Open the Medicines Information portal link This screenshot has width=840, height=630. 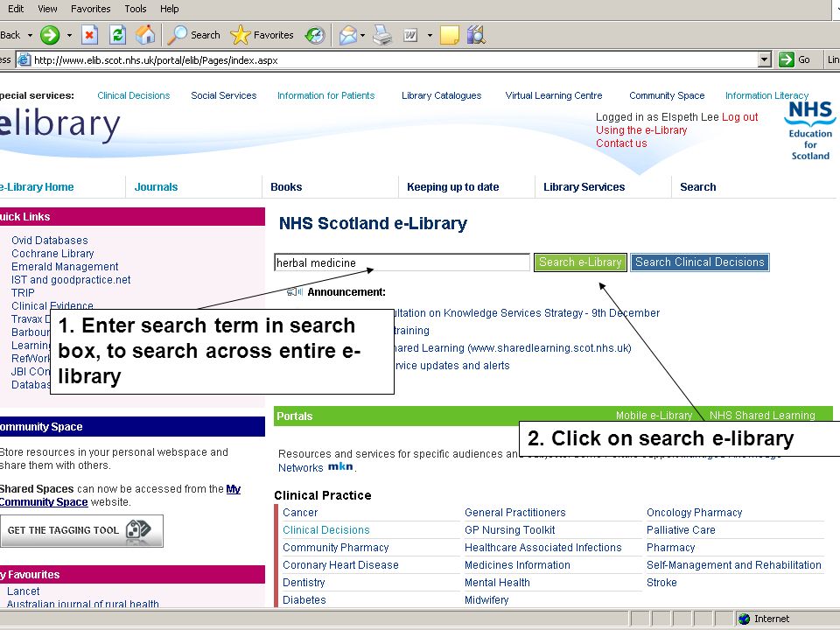[x=517, y=564]
